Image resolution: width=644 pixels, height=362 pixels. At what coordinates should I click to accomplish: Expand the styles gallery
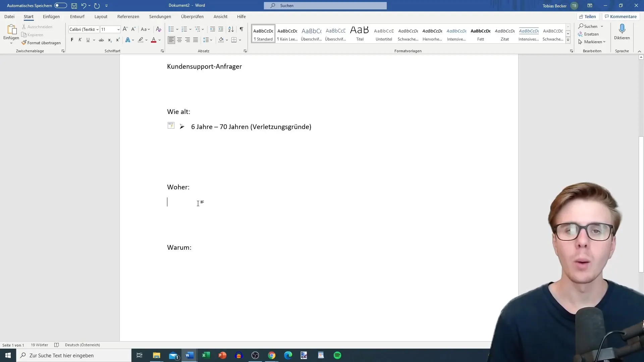[x=568, y=40]
